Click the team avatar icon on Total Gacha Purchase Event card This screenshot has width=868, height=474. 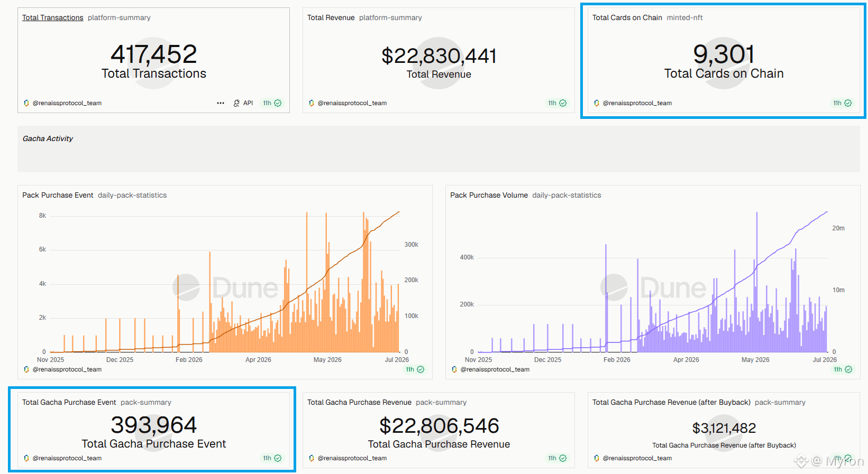coord(26,458)
